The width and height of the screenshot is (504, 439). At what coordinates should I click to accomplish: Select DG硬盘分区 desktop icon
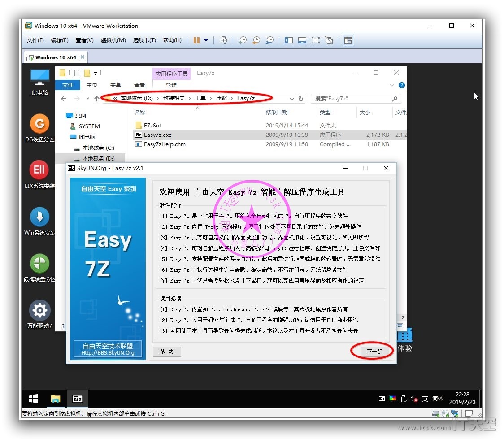pos(39,128)
